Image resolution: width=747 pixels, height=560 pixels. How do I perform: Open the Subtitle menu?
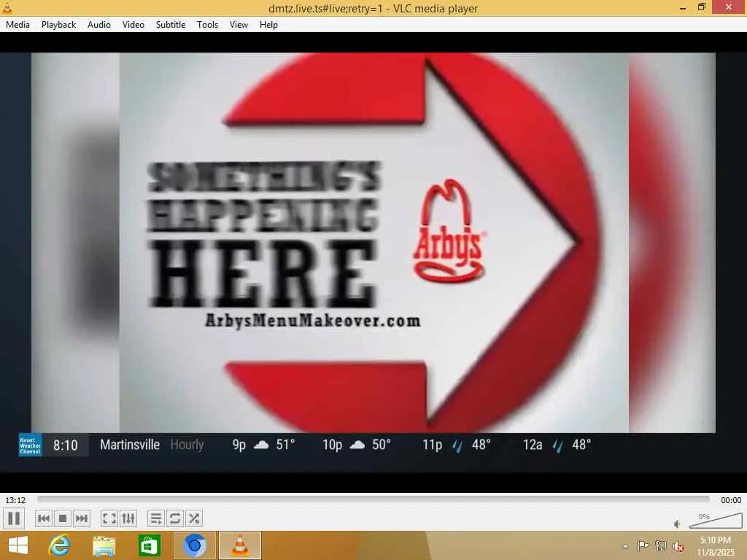pos(171,25)
